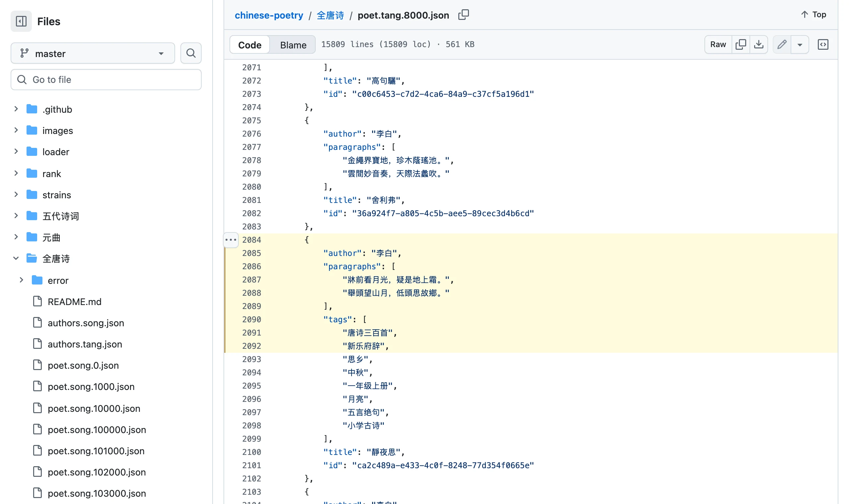Click line number 2071

251,67
